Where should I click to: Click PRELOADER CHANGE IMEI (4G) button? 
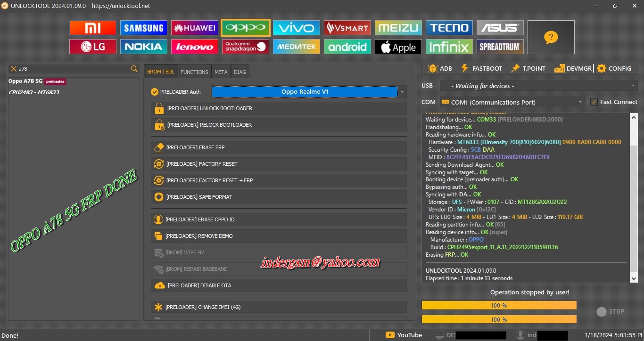[279, 307]
